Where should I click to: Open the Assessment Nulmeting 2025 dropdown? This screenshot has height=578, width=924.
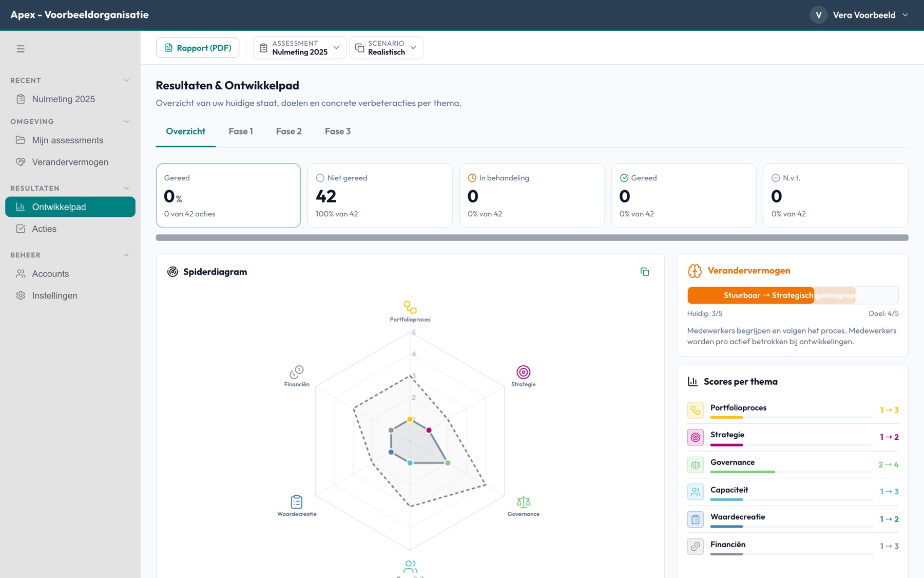tap(299, 48)
